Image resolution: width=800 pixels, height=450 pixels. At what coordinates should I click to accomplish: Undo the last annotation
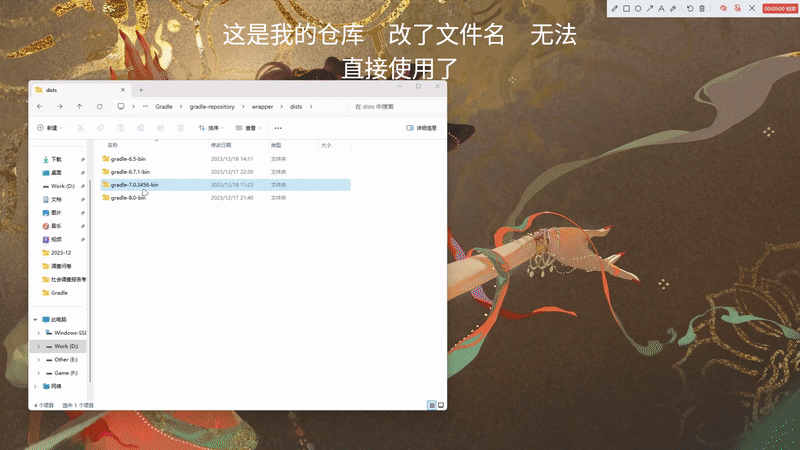coord(690,8)
